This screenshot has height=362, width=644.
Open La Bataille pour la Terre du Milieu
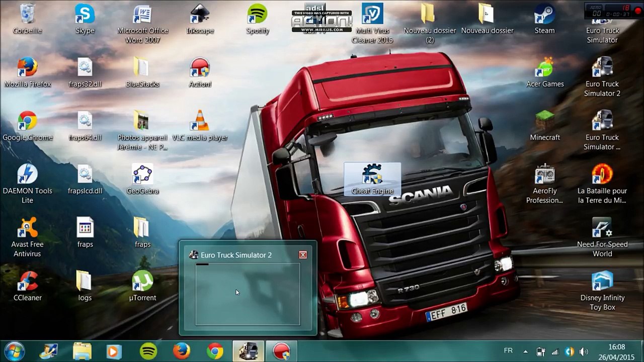click(x=602, y=184)
